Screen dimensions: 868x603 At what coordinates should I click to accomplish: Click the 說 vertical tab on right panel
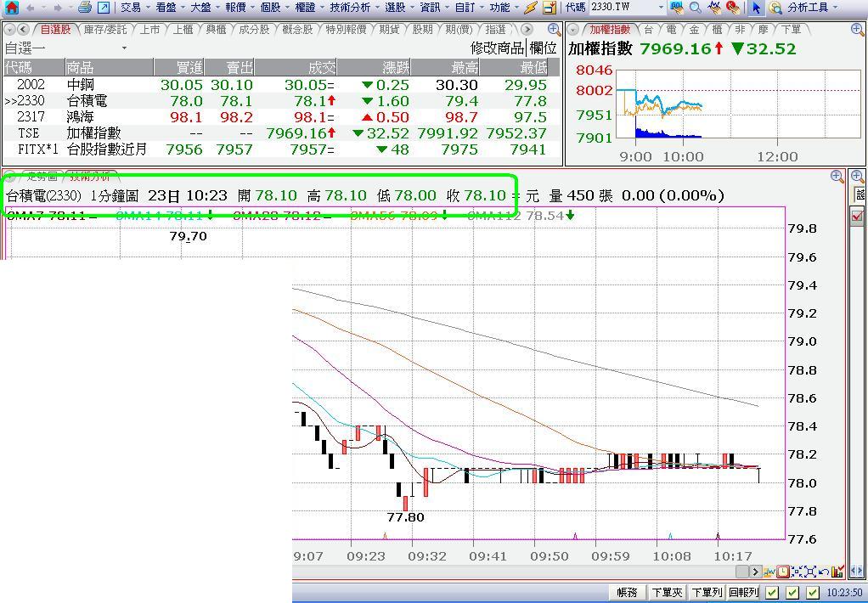pos(860,194)
